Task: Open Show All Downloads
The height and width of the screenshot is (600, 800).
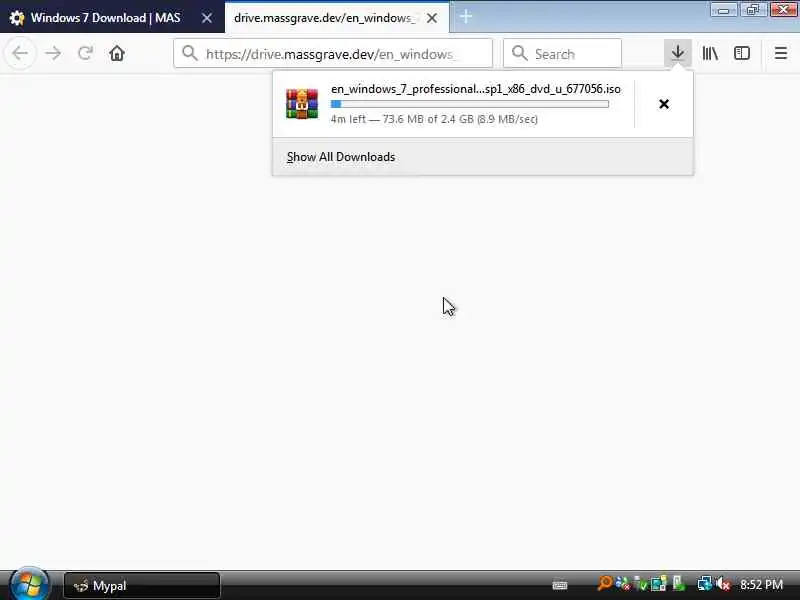Action: pyautogui.click(x=341, y=157)
